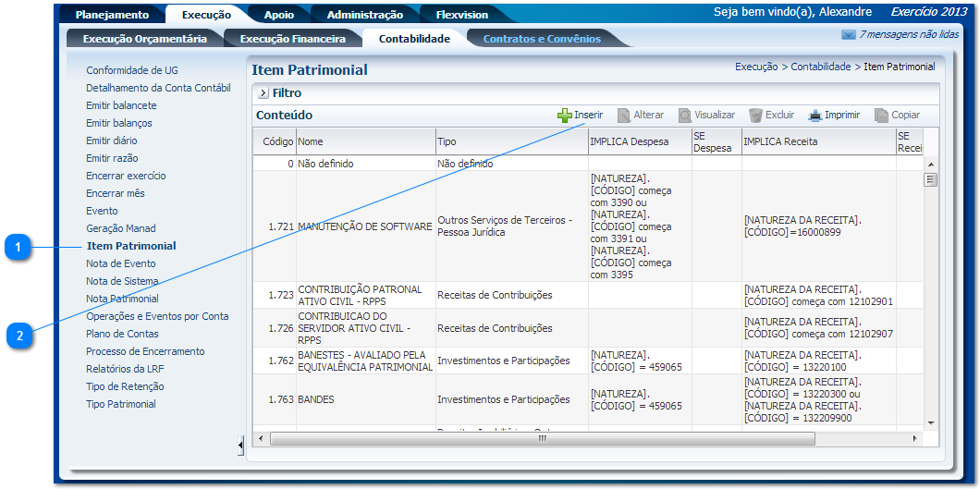Sort by the Código column header
The width and height of the screenshot is (980, 489).
pyautogui.click(x=277, y=141)
